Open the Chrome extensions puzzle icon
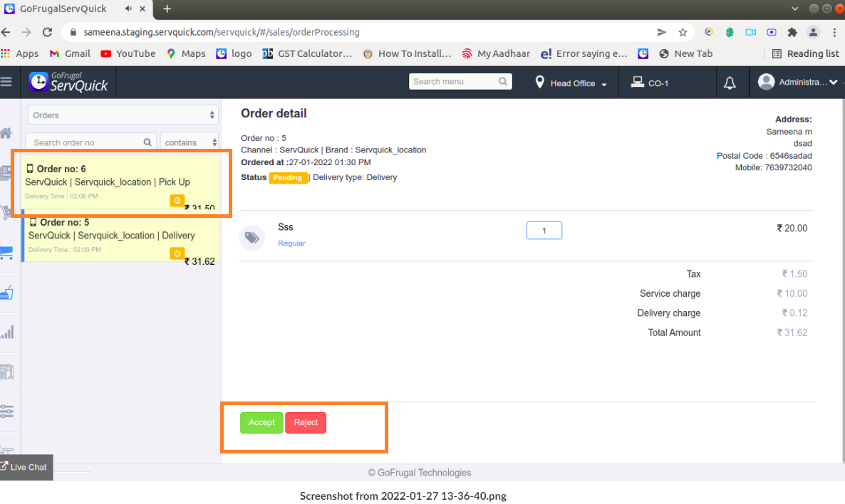 (x=792, y=32)
